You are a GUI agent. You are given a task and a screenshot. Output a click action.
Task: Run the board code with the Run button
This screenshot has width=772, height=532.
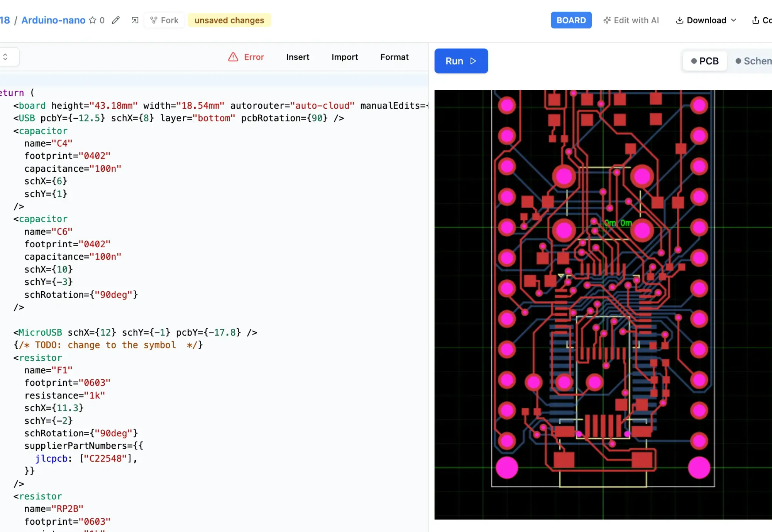click(x=461, y=61)
